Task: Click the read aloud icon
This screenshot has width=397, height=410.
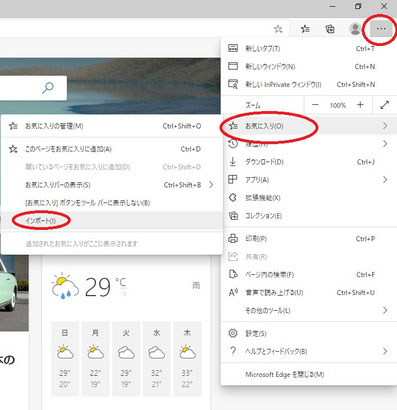Action: pos(233,292)
